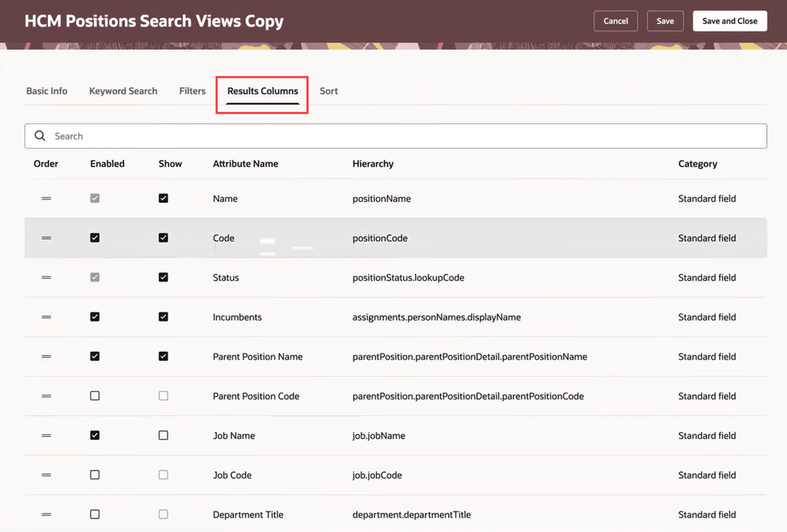Grab the reorder handle for Job Code
Image resolution: width=787 pixels, height=532 pixels.
click(47, 475)
